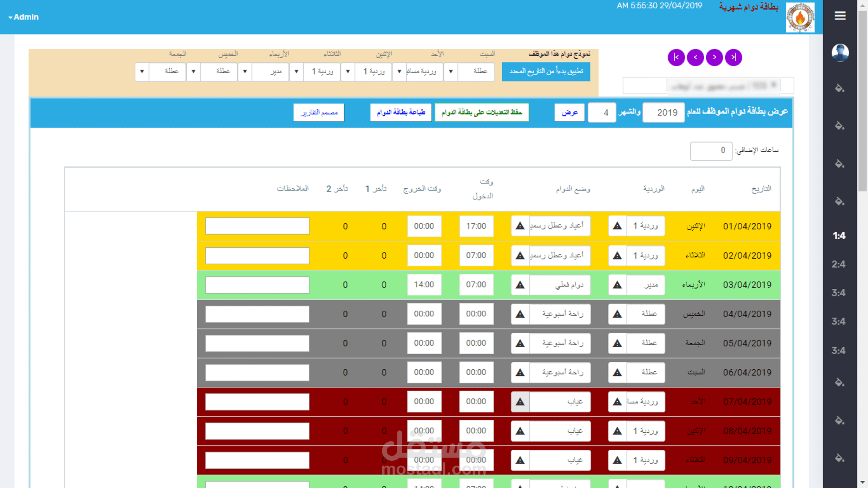The width and height of the screenshot is (868, 488).
Task: Click the month input field showing 4
Action: 602,112
